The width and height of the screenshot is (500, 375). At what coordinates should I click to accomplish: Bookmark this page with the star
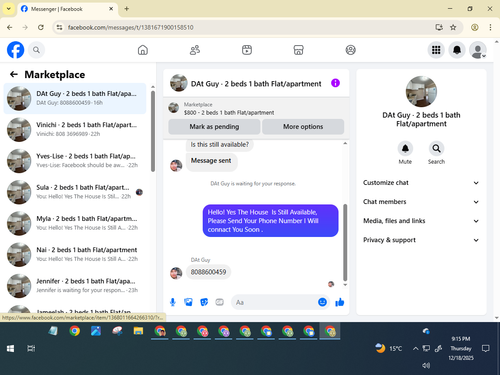[x=453, y=27]
